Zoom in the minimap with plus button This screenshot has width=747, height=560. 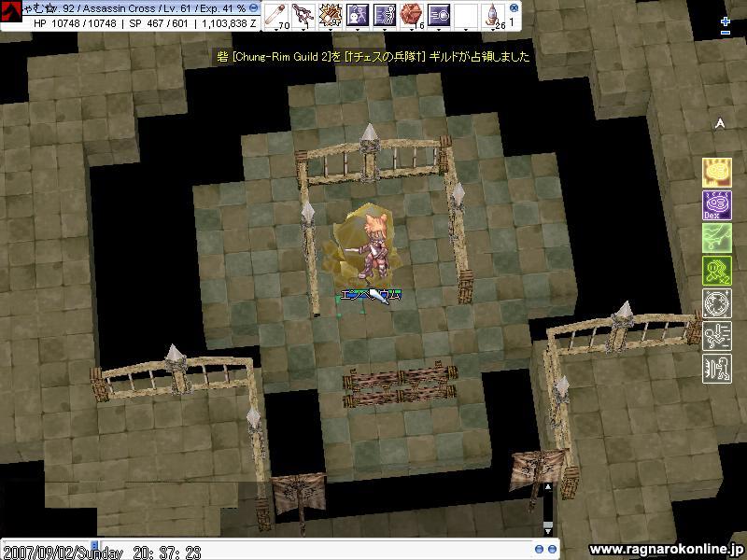[x=726, y=21]
